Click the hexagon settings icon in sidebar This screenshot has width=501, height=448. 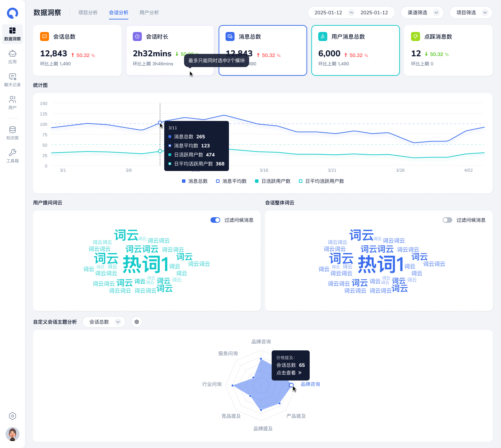point(13,416)
